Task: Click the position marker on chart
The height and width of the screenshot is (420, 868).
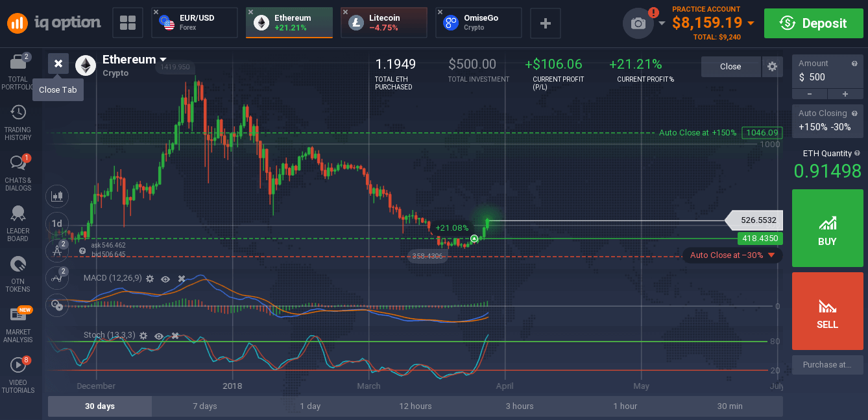Action: click(x=474, y=239)
